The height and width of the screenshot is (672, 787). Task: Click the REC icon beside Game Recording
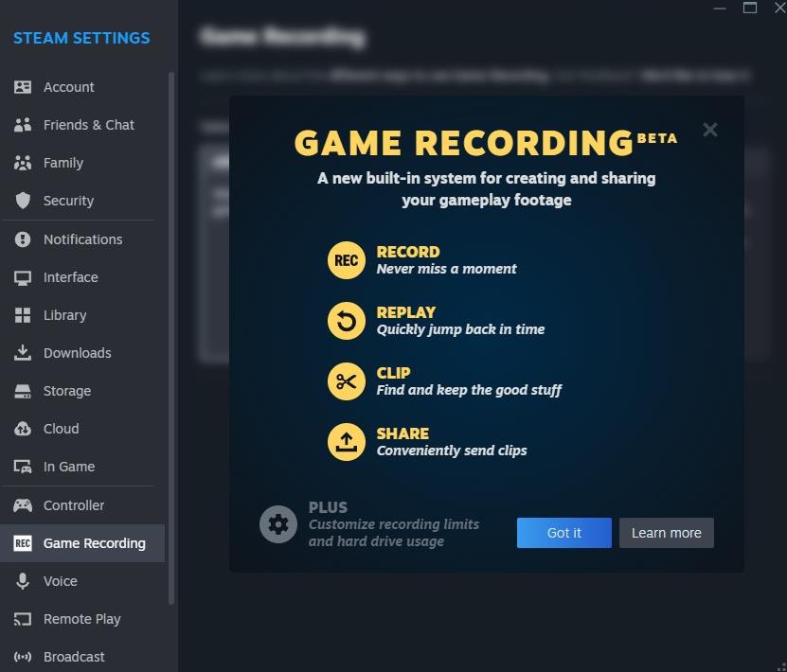[23, 543]
